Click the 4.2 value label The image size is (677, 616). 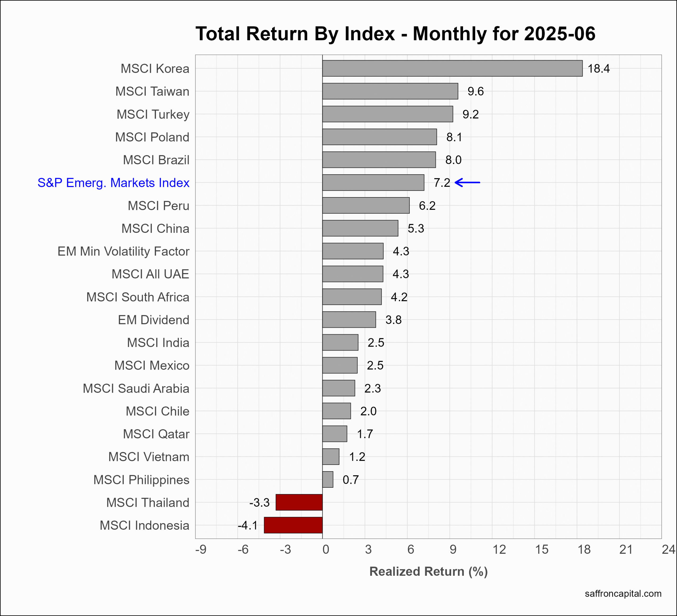pos(399,297)
